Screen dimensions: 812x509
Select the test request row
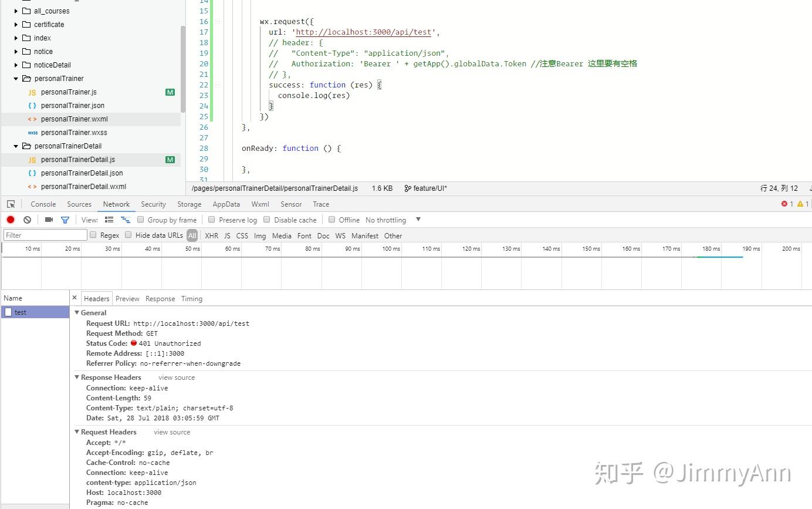[35, 312]
